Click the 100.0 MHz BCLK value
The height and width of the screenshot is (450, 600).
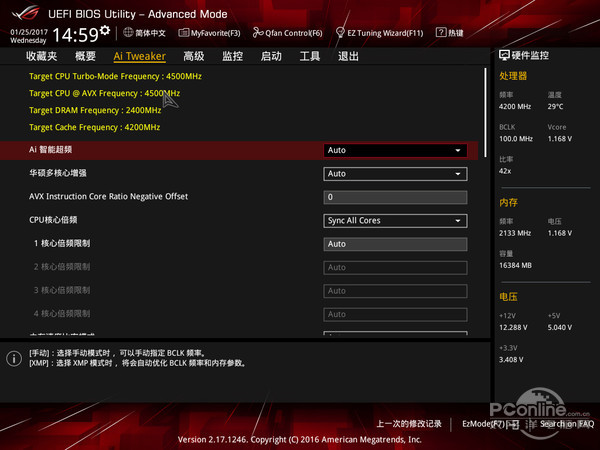click(516, 139)
